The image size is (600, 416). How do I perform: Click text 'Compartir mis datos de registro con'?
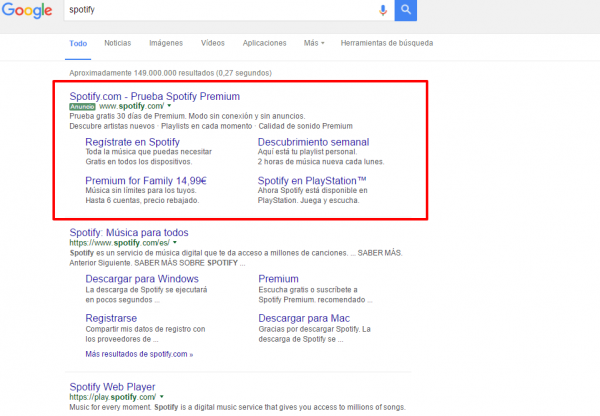coord(145,330)
